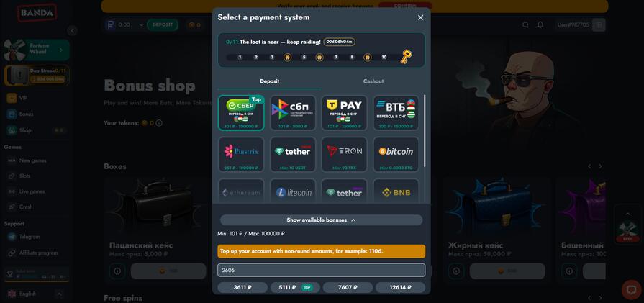Viewport: 644px width, 303px height.
Task: Close the payment system dialog
Action: [x=420, y=18]
